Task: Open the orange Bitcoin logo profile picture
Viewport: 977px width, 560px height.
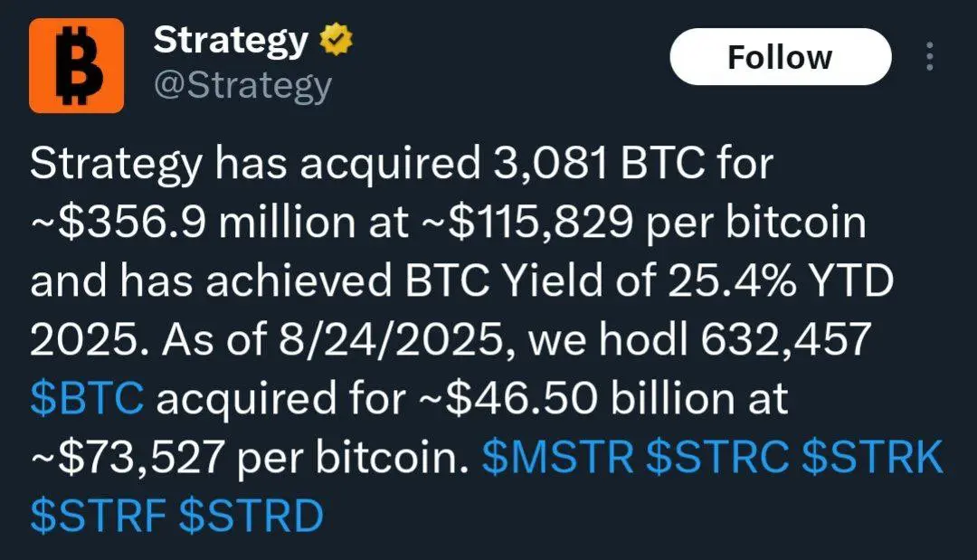Action: coord(76,65)
